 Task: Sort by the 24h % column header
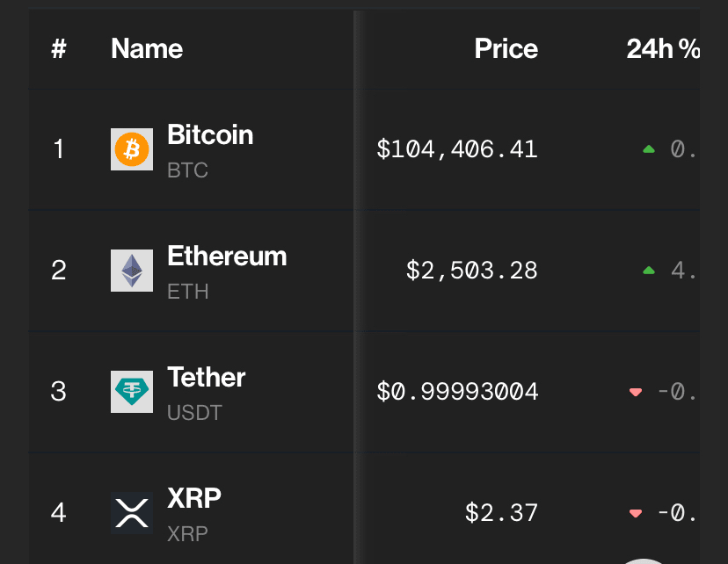(x=663, y=49)
